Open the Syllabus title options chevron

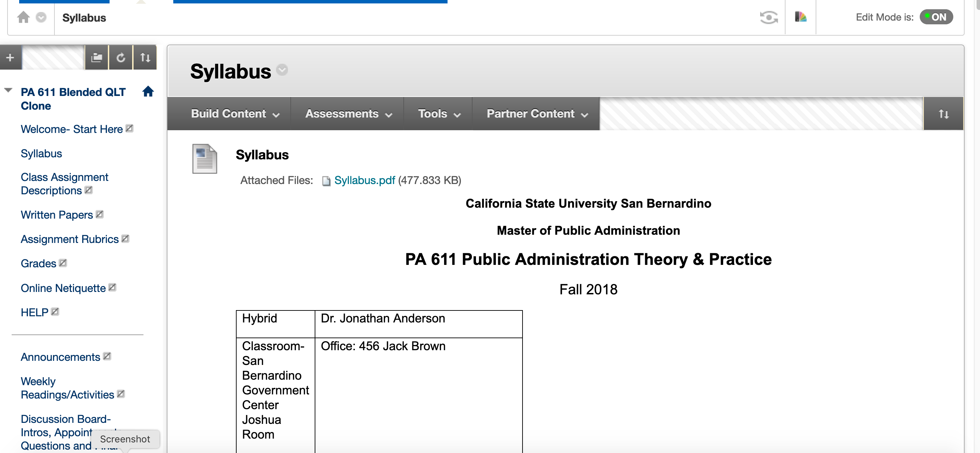coord(282,70)
